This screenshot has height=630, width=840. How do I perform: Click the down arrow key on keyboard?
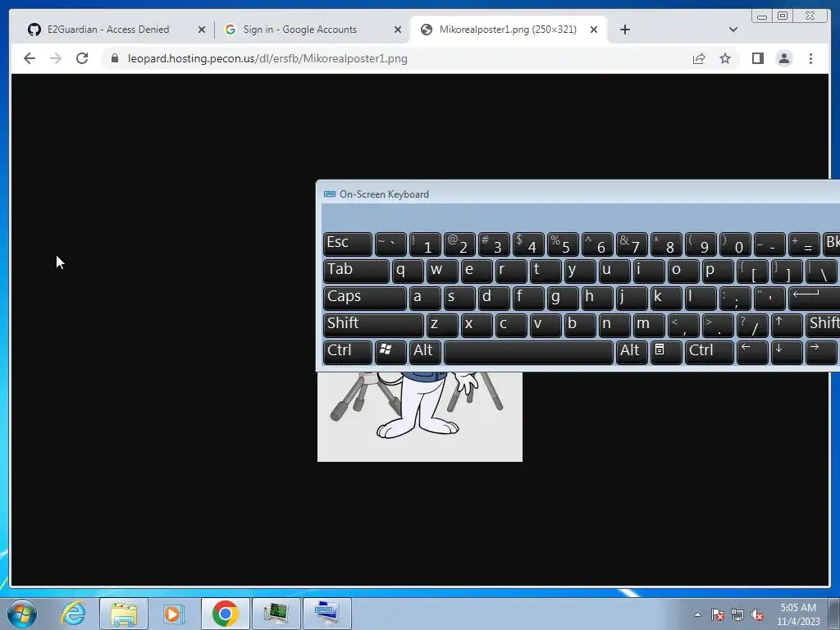pyautogui.click(x=787, y=353)
